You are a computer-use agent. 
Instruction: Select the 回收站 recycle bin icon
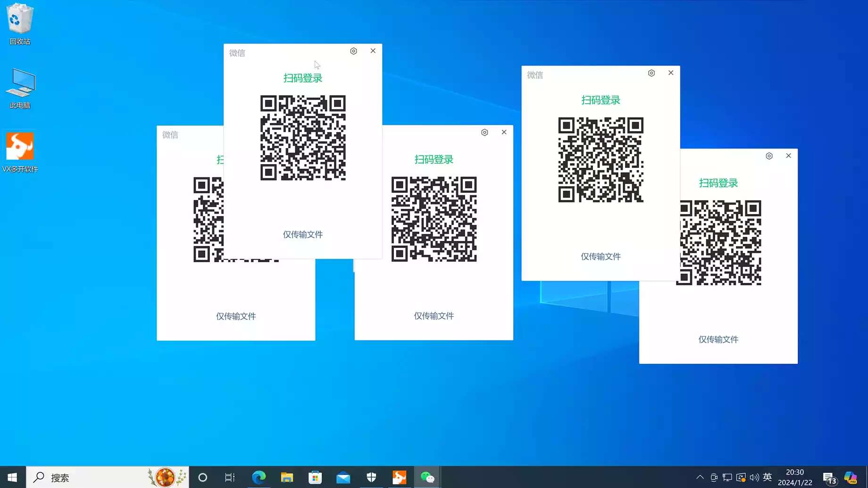coord(20,24)
